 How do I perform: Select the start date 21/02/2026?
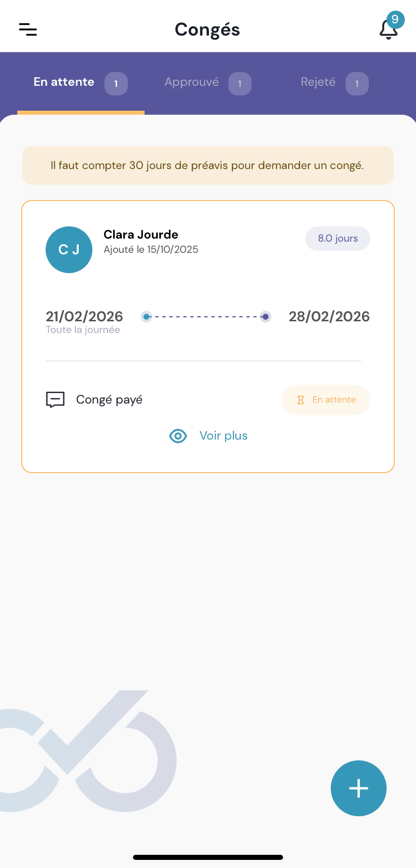pos(84,317)
